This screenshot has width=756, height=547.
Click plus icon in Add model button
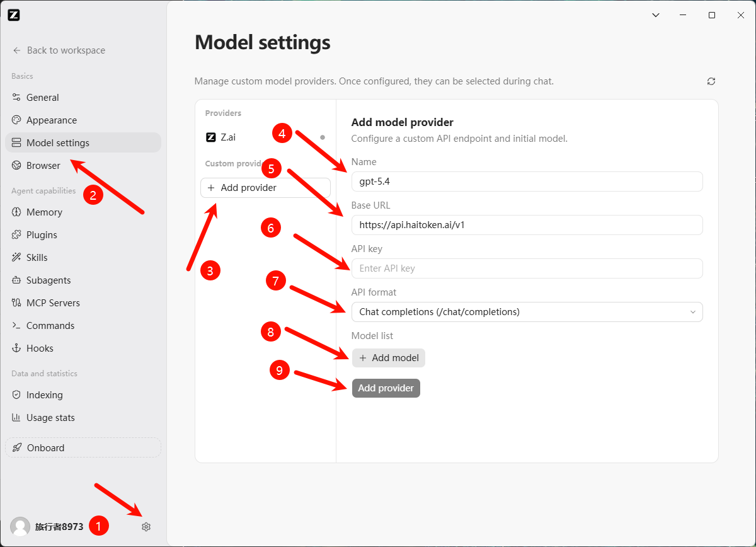point(363,358)
